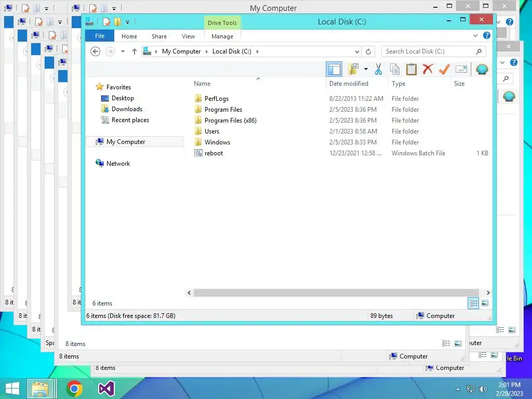Sort by the Size column header
The image size is (532, 399).
459,84
